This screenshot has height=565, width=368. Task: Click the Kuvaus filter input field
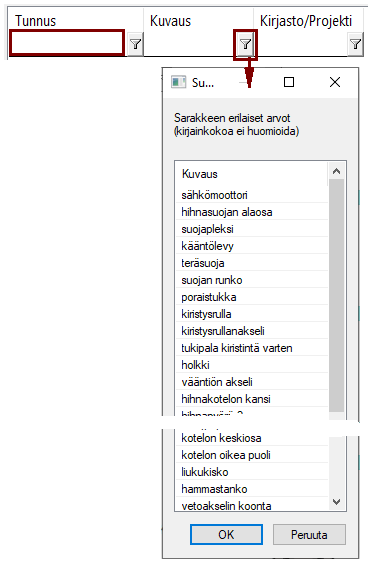(189, 45)
